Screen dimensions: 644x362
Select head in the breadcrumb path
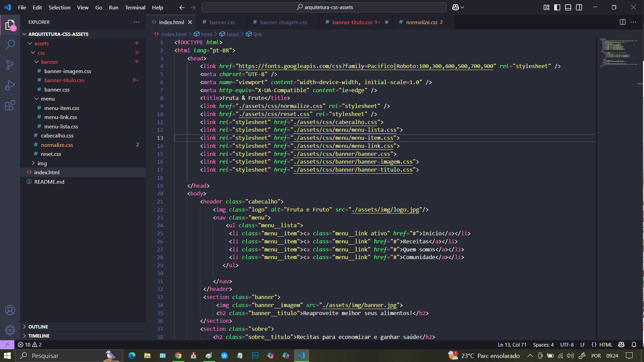click(x=232, y=34)
